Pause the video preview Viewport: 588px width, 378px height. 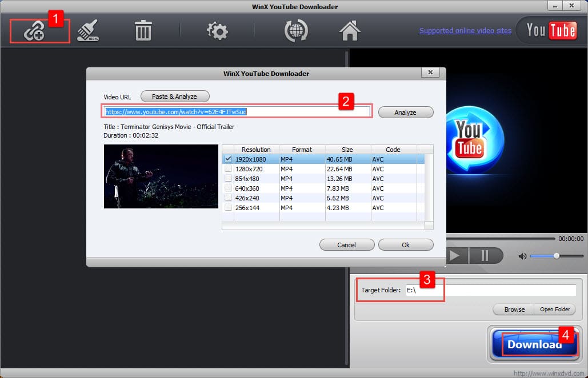click(485, 256)
